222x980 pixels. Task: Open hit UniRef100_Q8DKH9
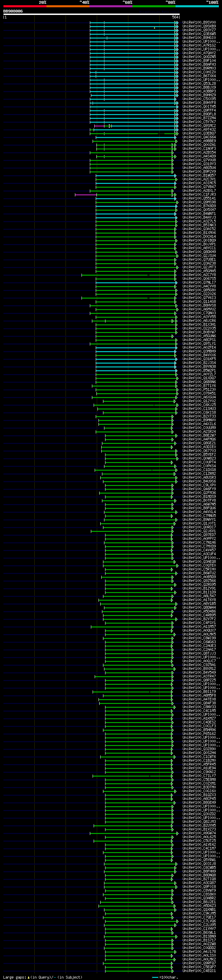[199, 252]
